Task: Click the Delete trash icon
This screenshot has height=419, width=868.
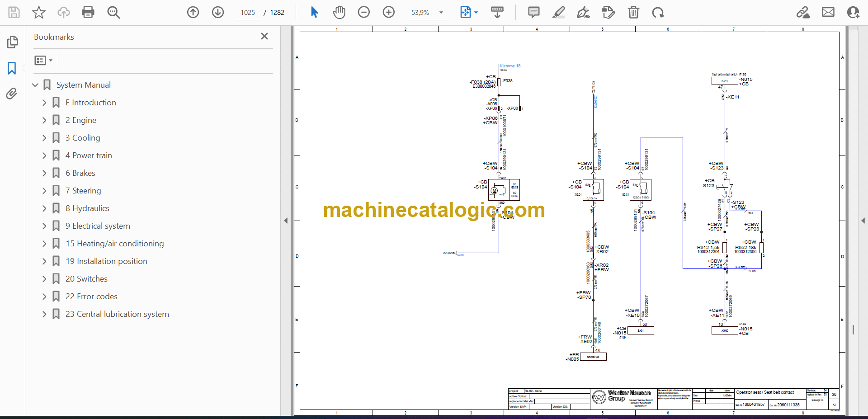Action: click(633, 12)
